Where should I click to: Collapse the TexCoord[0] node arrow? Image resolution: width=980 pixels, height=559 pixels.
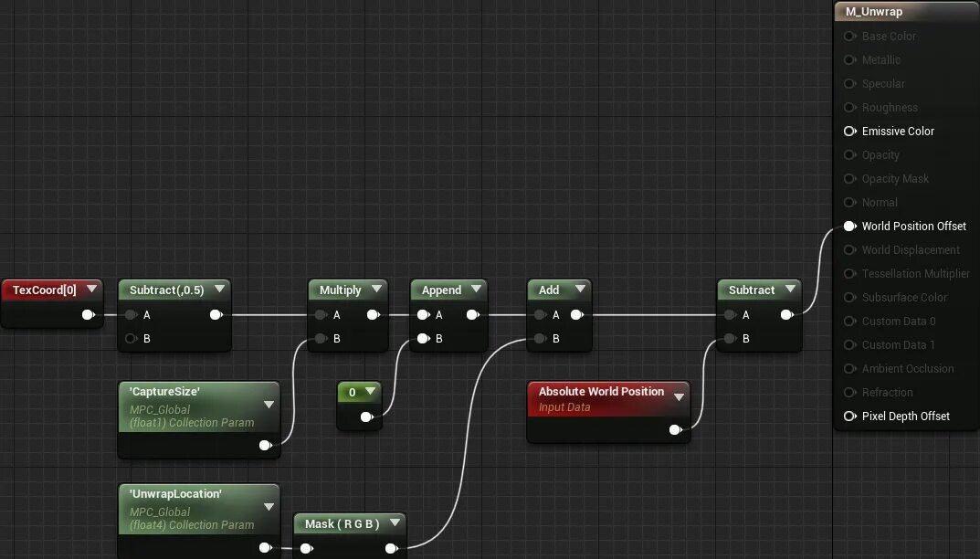pyautogui.click(x=92, y=289)
